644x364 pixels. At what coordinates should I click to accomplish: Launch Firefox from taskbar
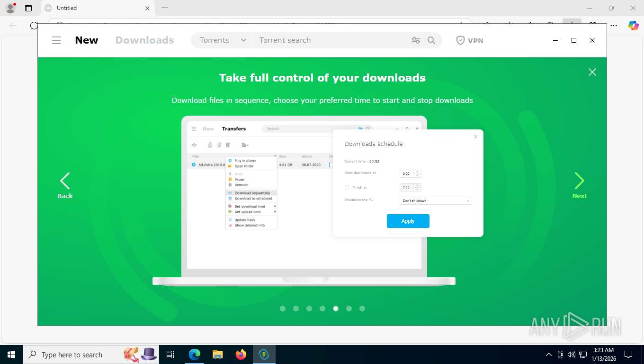tap(241, 355)
